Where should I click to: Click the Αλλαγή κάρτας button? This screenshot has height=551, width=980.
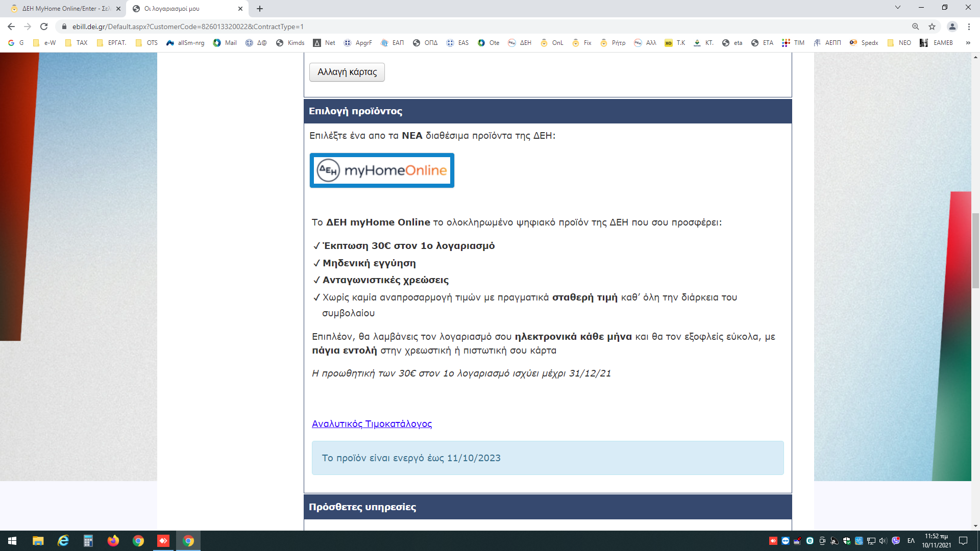(347, 72)
